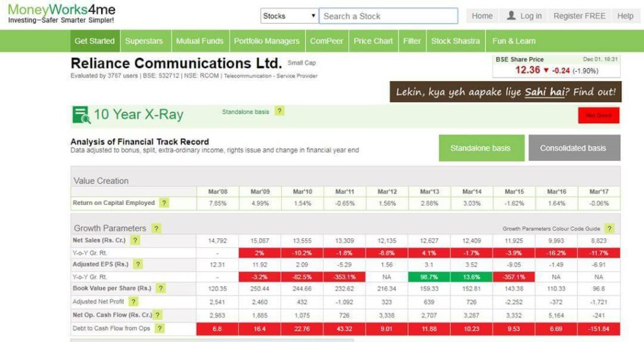The width and height of the screenshot is (644, 342).
Task: Click green EPS growth cell 13.6%
Action: [471, 277]
